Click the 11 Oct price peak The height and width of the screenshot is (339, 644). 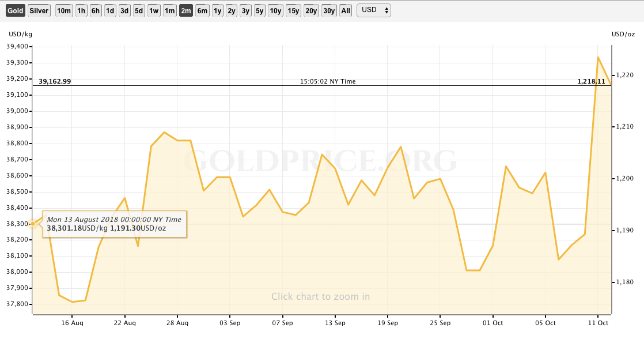coord(598,57)
